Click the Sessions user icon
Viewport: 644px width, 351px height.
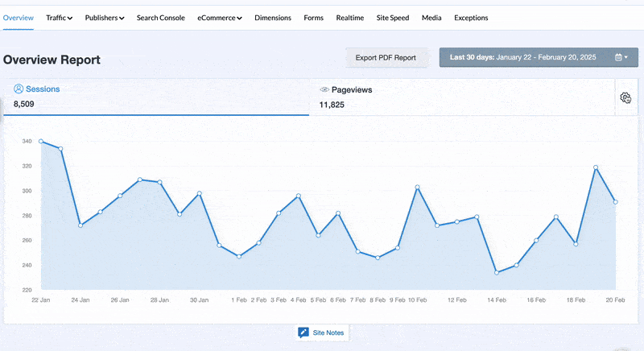point(19,89)
